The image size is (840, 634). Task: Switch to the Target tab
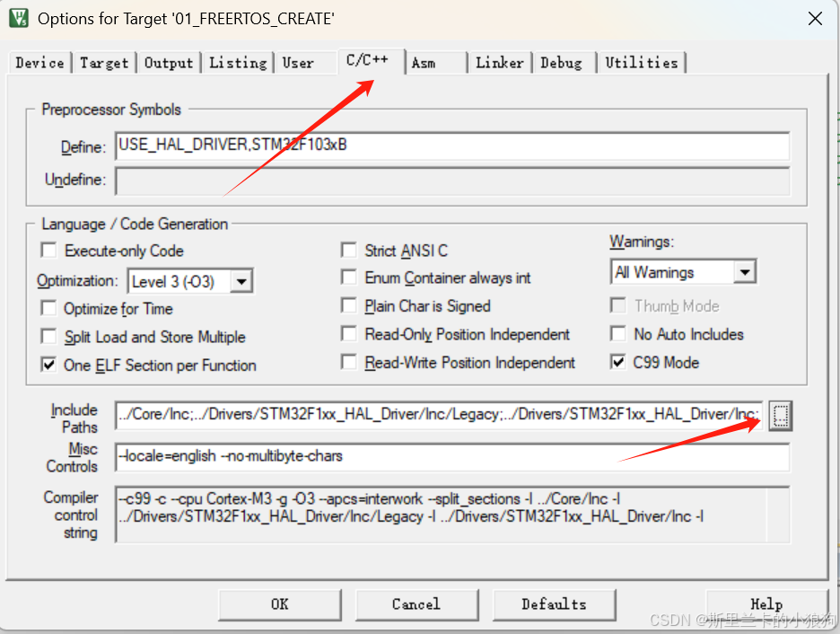(104, 63)
